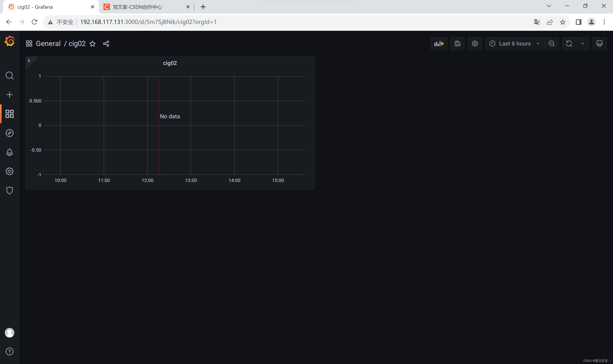
Task: Click the 15:00 x-axis label
Action: tap(278, 181)
